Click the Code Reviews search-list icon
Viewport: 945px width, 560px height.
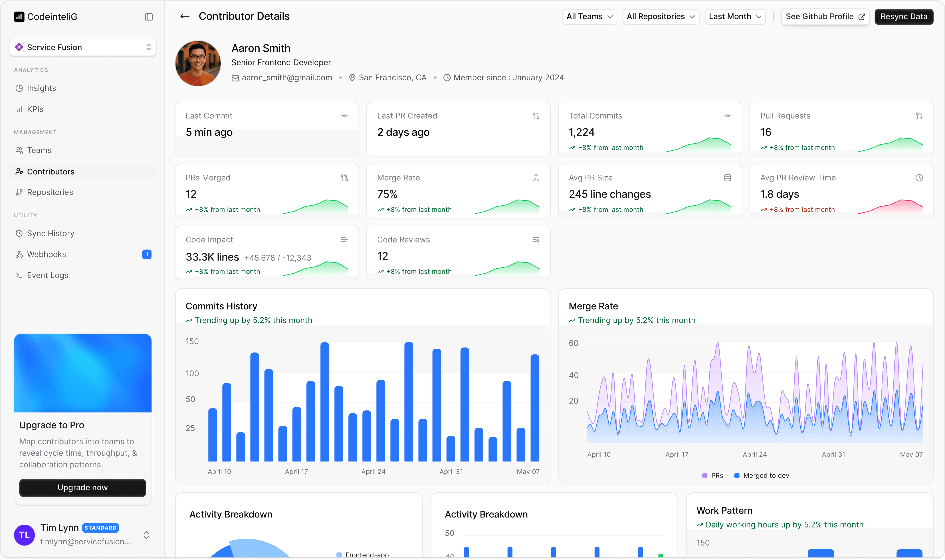click(536, 240)
